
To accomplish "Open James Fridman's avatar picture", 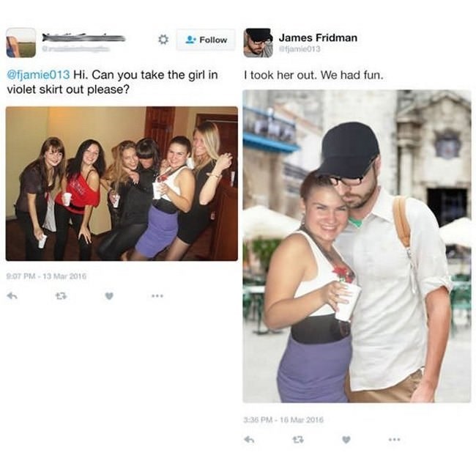I will (258, 43).
